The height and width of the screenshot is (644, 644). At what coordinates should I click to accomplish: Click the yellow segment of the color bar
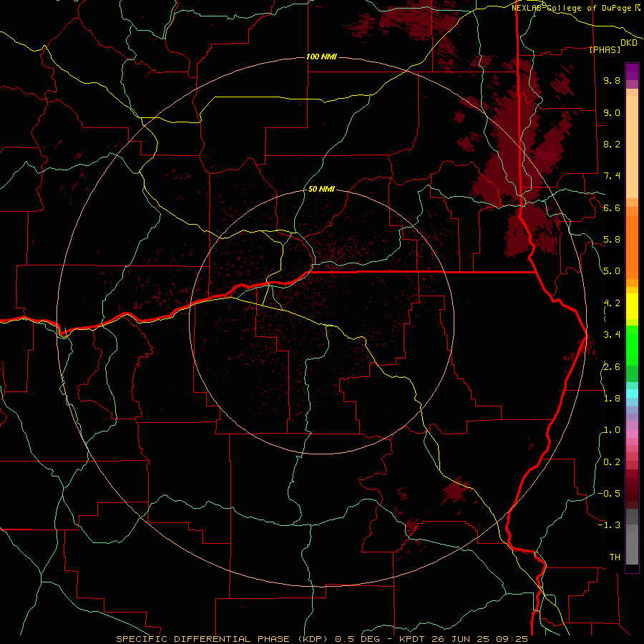(x=632, y=306)
